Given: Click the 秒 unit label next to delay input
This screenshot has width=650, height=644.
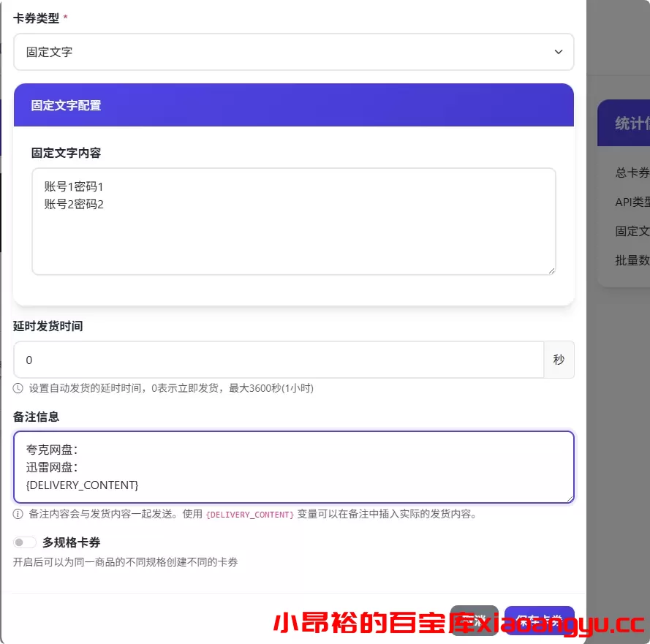Looking at the screenshot, I should (x=559, y=360).
